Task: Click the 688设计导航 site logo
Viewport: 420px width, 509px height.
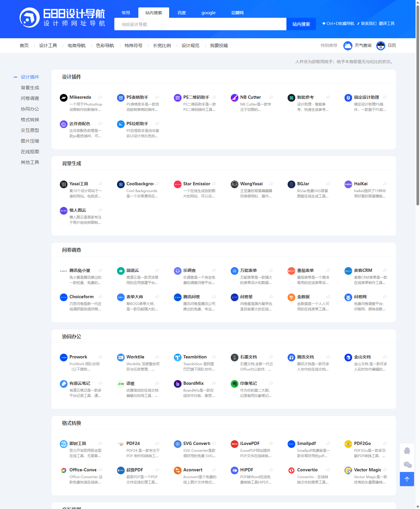Action: pyautogui.click(x=62, y=17)
